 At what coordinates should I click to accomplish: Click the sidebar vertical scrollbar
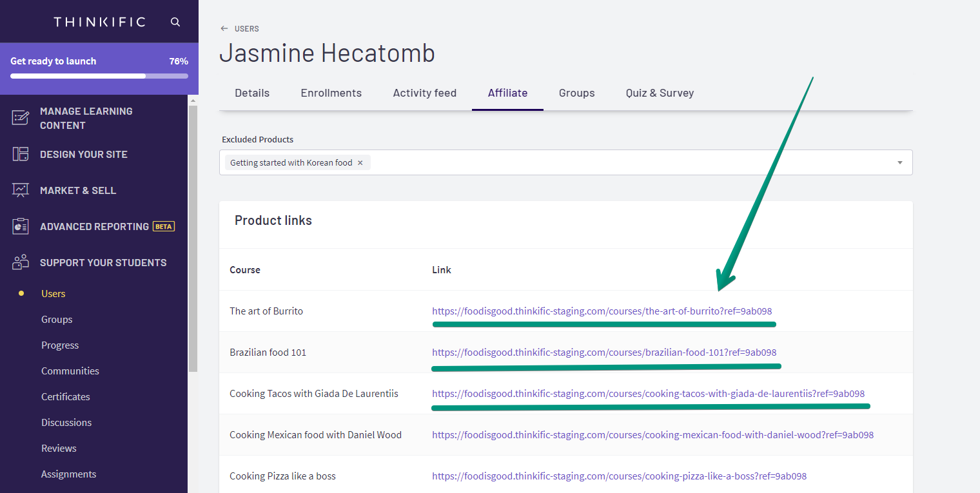(x=193, y=238)
